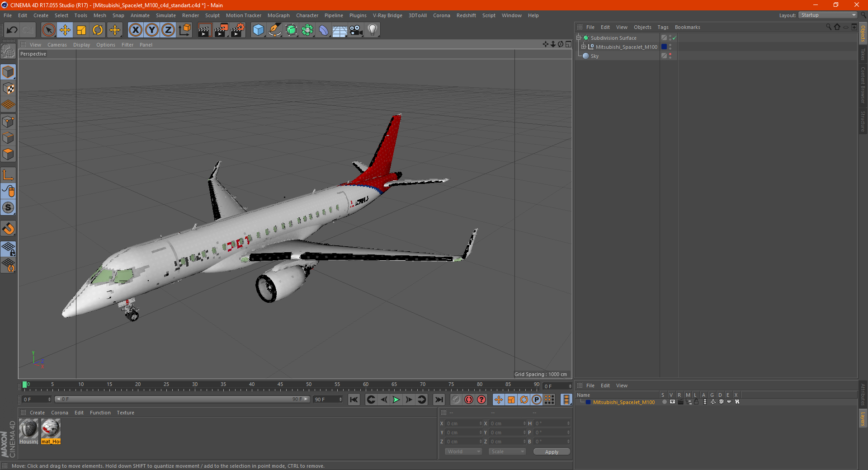
Task: Click the Apply button
Action: point(552,451)
